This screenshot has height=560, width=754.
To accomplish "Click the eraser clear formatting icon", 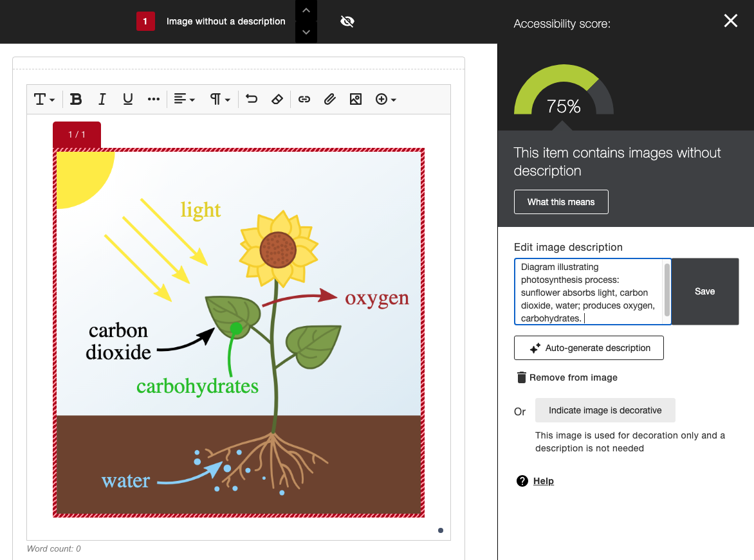I will tap(277, 99).
